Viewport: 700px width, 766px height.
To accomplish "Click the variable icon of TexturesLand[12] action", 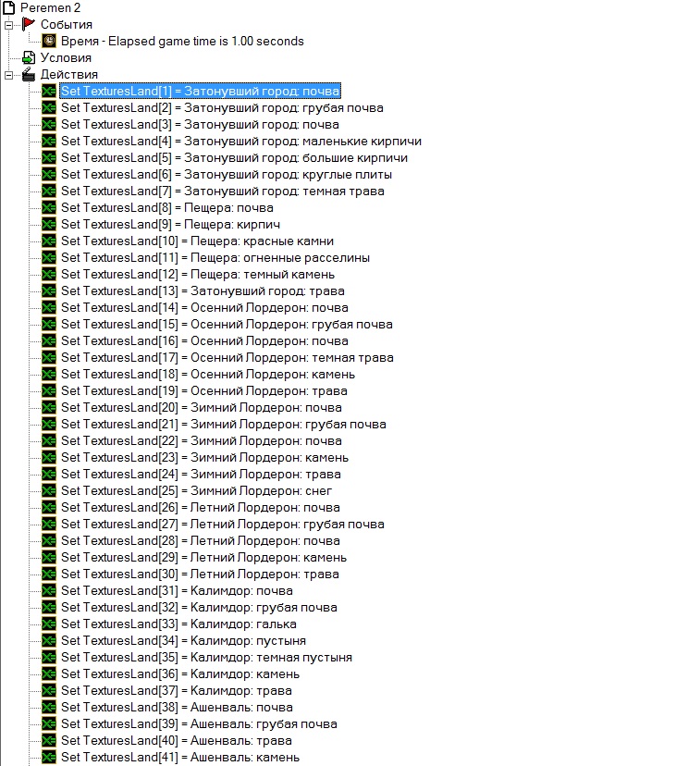I will point(49,274).
